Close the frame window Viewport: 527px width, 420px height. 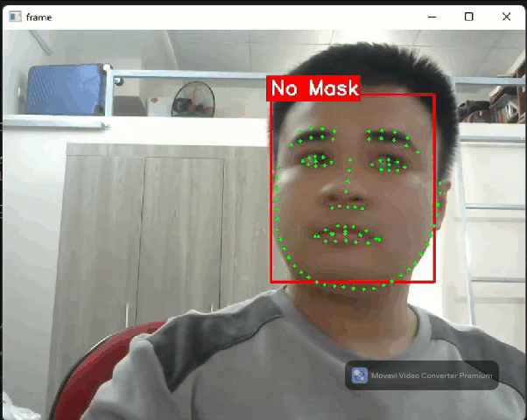click(x=507, y=17)
